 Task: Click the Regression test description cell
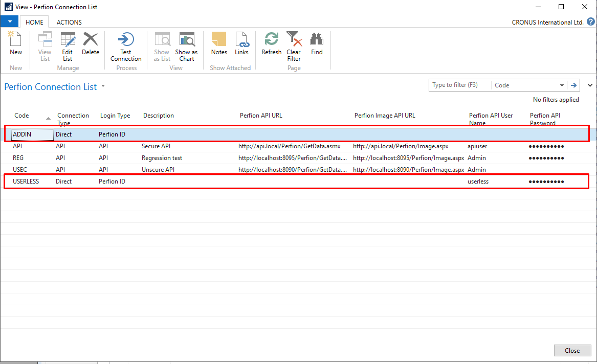(162, 158)
